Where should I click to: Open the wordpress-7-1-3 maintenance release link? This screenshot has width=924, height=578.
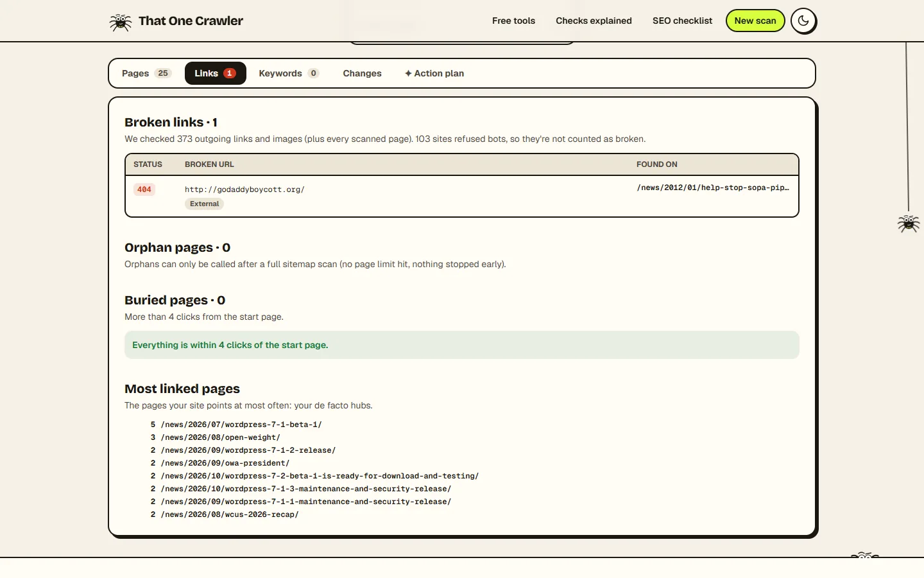(x=306, y=489)
